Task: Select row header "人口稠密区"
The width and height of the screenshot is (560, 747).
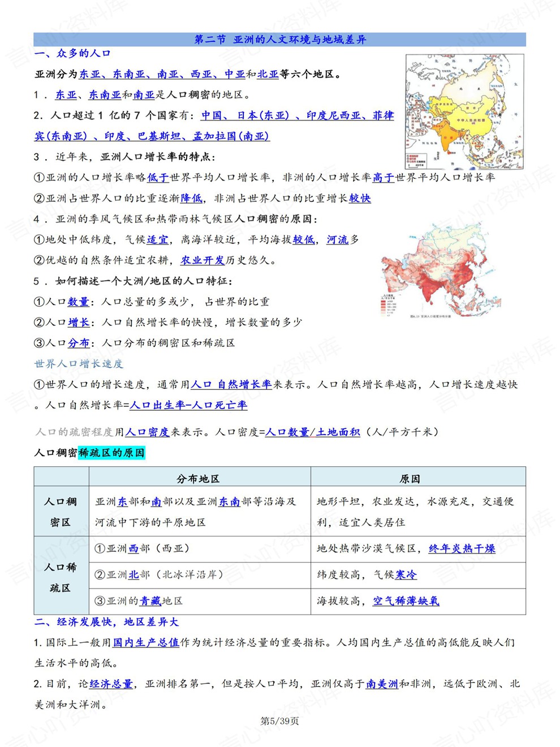Action: point(61,512)
